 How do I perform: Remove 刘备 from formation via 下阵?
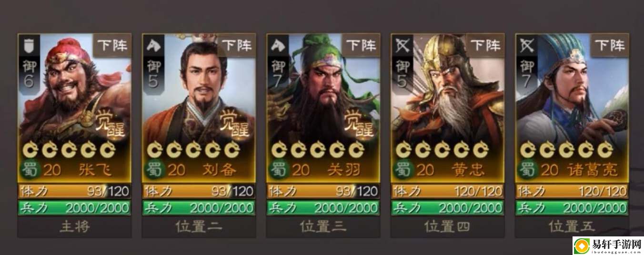(x=237, y=46)
